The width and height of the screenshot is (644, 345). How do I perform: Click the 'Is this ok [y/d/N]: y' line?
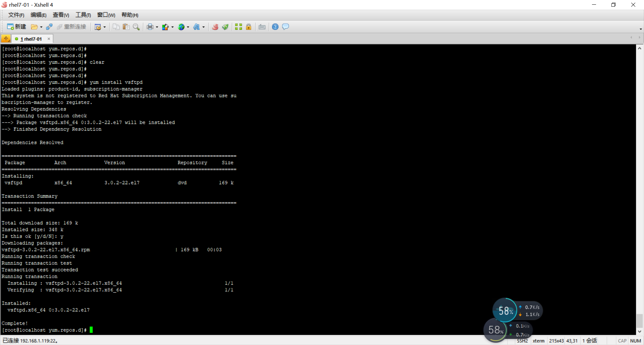coord(33,236)
